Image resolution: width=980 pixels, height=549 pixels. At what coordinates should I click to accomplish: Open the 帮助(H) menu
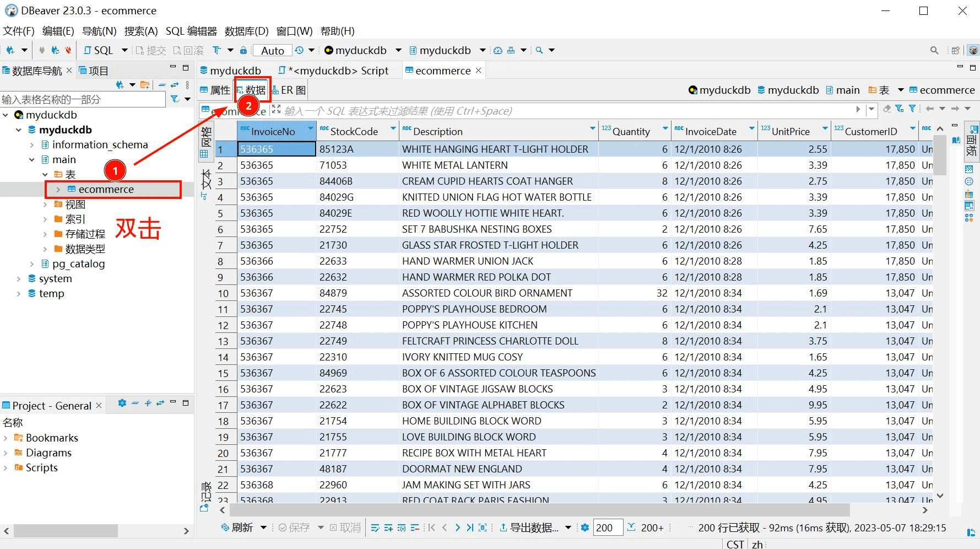tap(338, 31)
